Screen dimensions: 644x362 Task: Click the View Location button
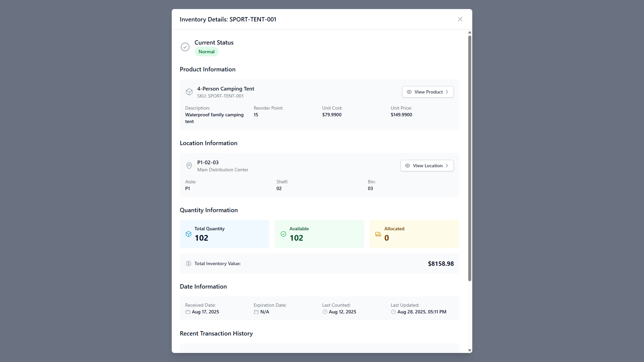[427, 166]
